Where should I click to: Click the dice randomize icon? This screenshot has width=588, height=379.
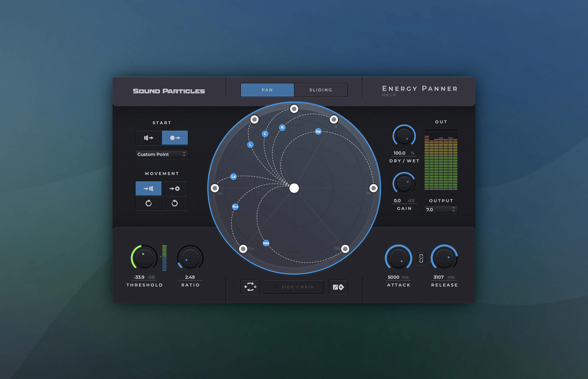pyautogui.click(x=338, y=287)
